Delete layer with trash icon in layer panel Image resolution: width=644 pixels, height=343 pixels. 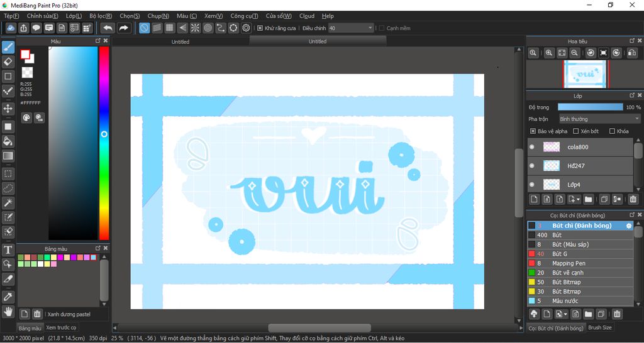coord(633,199)
